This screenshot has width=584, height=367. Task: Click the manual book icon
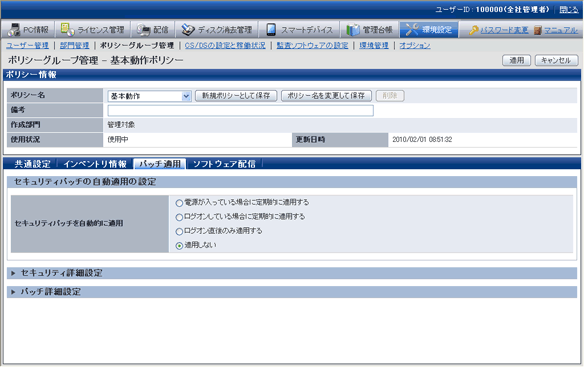pyautogui.click(x=537, y=30)
